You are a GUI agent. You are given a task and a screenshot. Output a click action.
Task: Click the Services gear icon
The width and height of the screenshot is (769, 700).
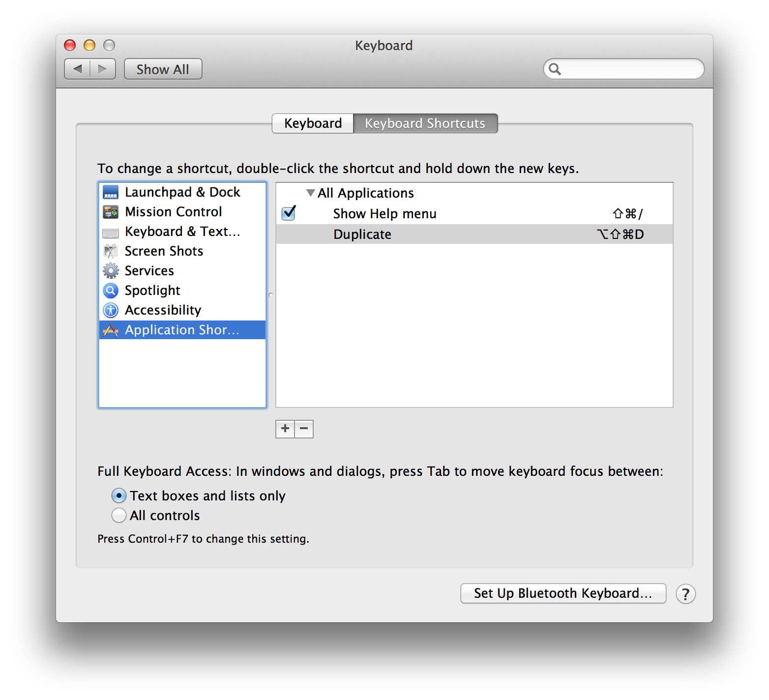coord(111,271)
